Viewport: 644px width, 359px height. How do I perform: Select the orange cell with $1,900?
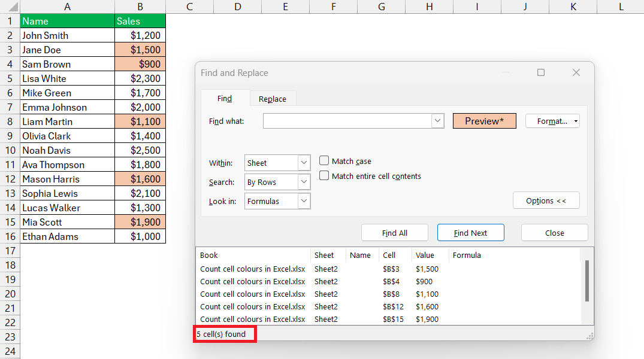coord(140,222)
